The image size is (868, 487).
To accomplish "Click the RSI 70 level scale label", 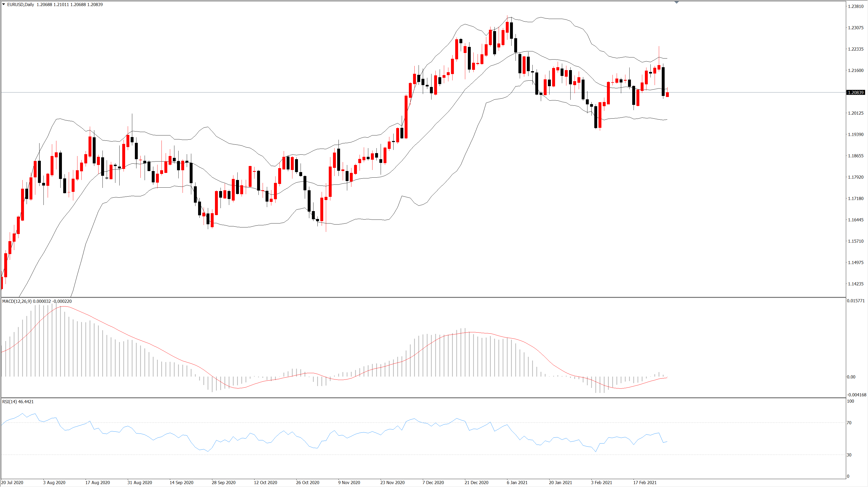I will [849, 423].
